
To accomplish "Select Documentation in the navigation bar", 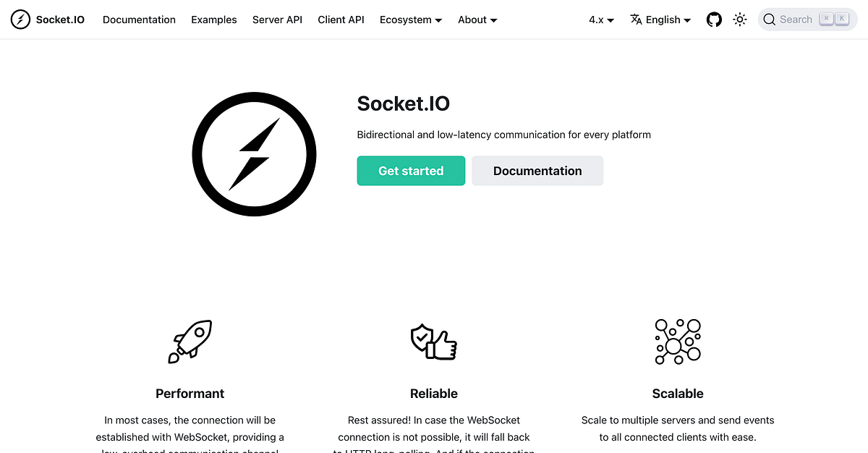I will click(x=139, y=20).
